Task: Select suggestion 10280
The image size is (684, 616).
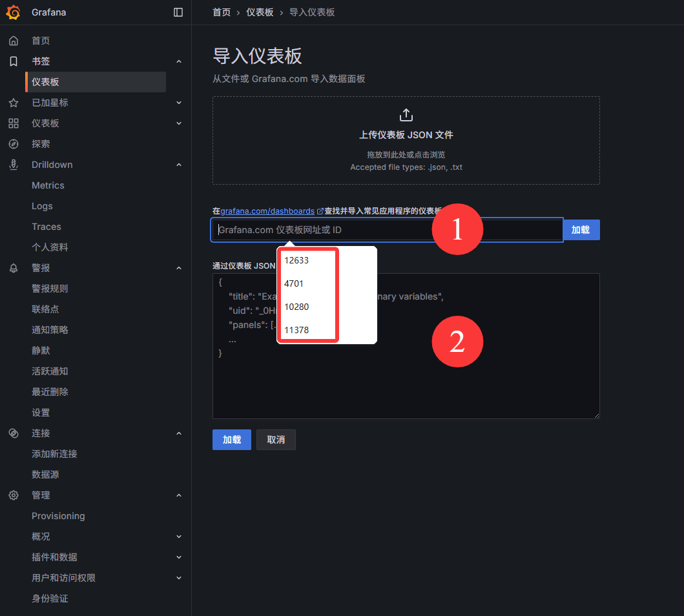Action: pyautogui.click(x=296, y=307)
